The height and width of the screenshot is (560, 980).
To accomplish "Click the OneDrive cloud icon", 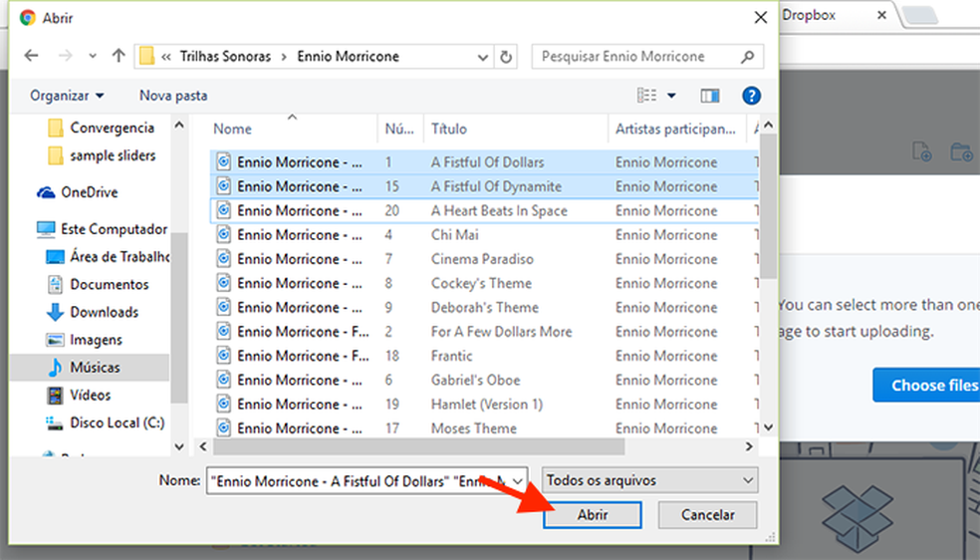I will point(46,192).
